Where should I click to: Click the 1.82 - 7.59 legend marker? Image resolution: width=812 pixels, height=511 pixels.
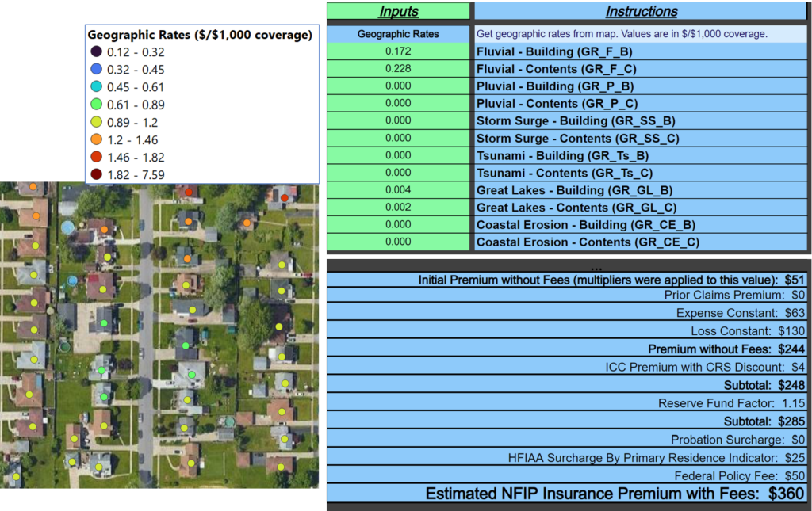pyautogui.click(x=96, y=174)
